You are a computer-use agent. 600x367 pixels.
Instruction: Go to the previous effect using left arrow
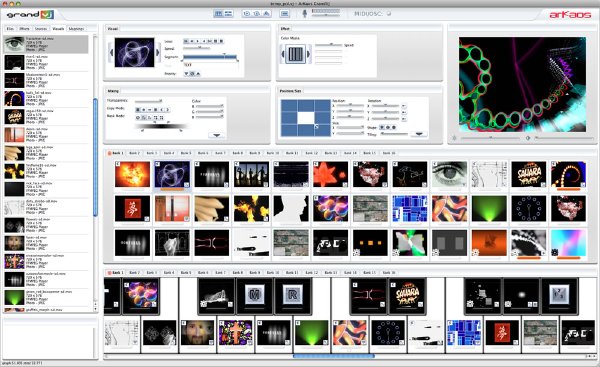pyautogui.click(x=283, y=54)
